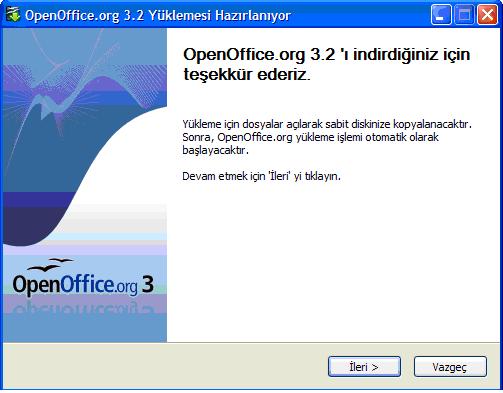The height and width of the screenshot is (393, 503).
Task: Click the mirrored logo reflection below the logo
Action: (x=83, y=308)
